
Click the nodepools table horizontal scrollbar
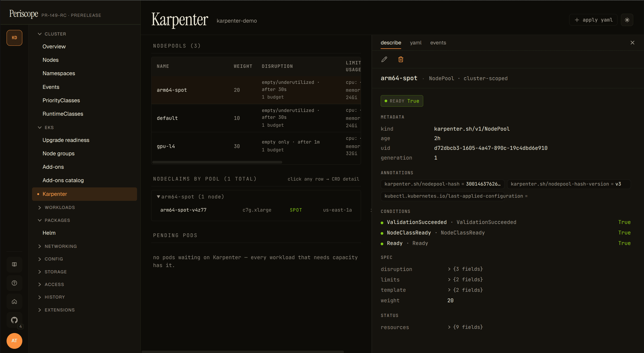[x=217, y=162]
